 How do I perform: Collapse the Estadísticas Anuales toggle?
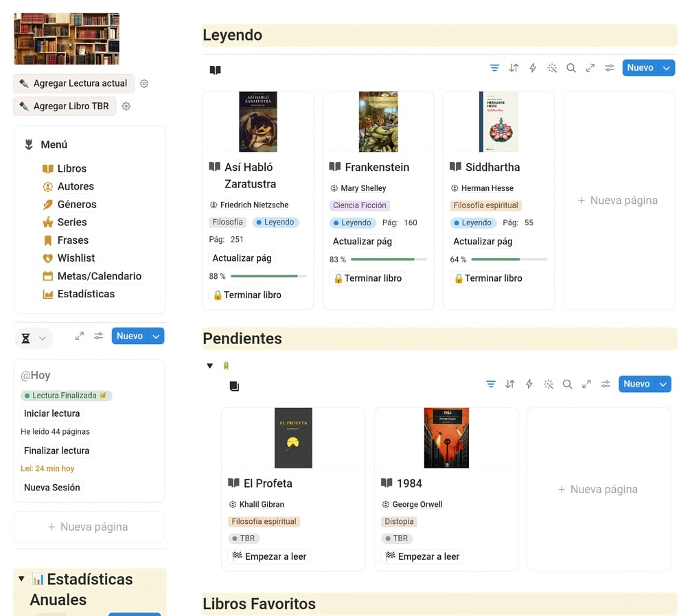21,579
